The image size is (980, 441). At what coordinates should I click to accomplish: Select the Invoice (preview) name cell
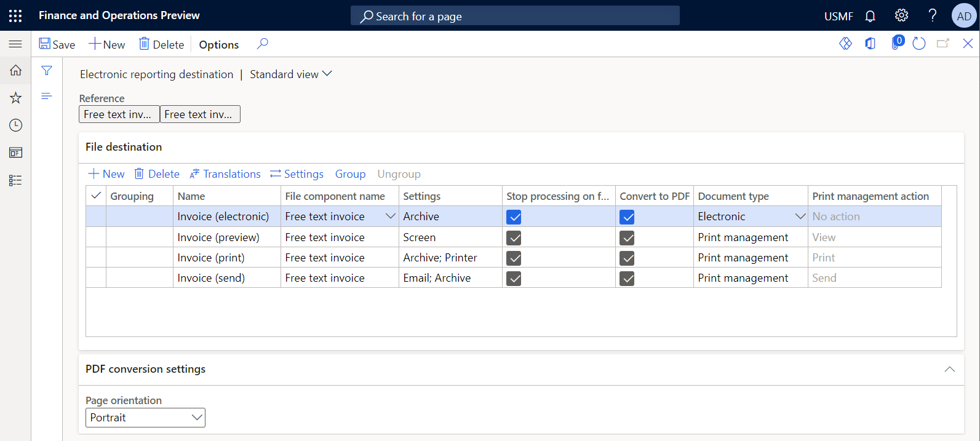coord(226,237)
